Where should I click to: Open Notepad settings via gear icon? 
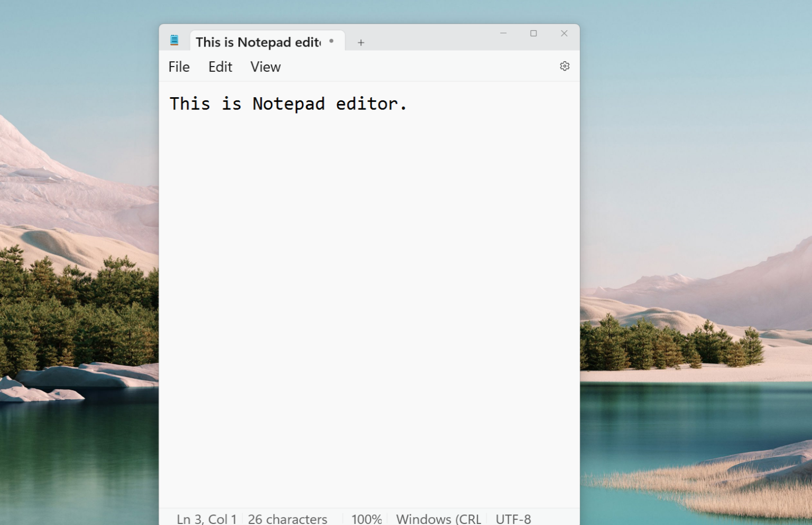tap(564, 67)
